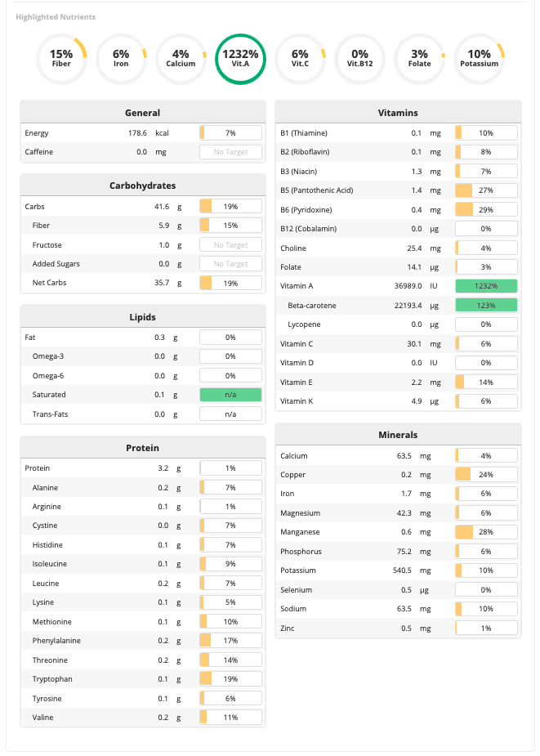Click the Caffeine No Target button

(x=230, y=152)
